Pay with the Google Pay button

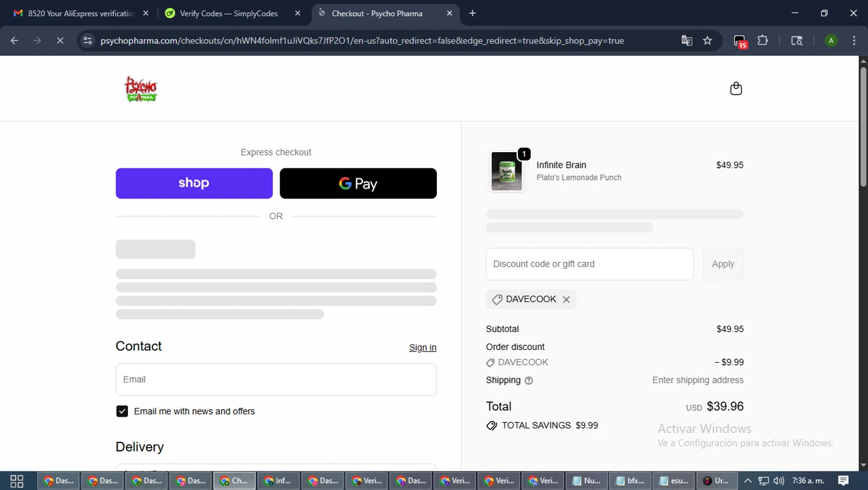(358, 183)
